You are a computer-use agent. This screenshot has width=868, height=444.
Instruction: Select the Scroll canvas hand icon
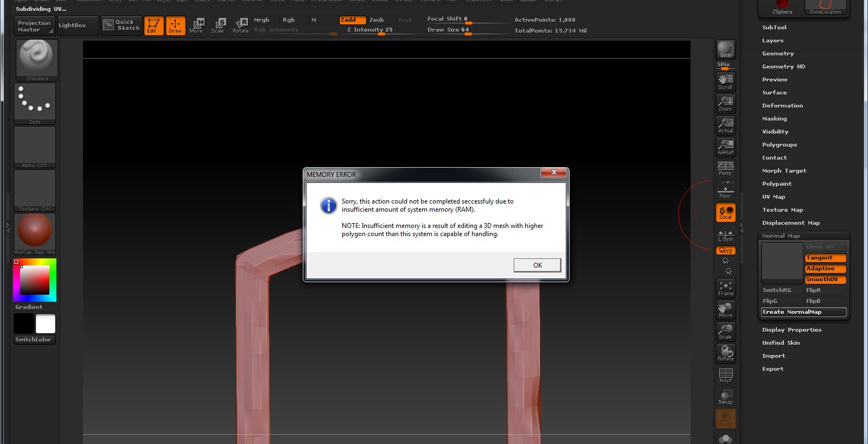click(726, 82)
